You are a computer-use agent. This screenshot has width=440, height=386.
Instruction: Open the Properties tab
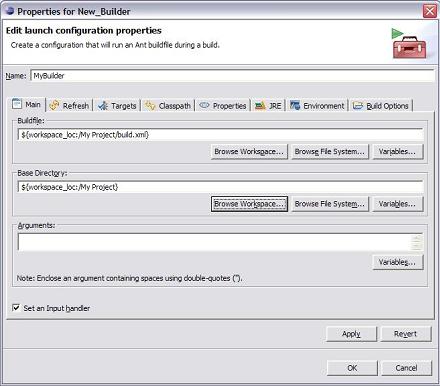(x=223, y=106)
